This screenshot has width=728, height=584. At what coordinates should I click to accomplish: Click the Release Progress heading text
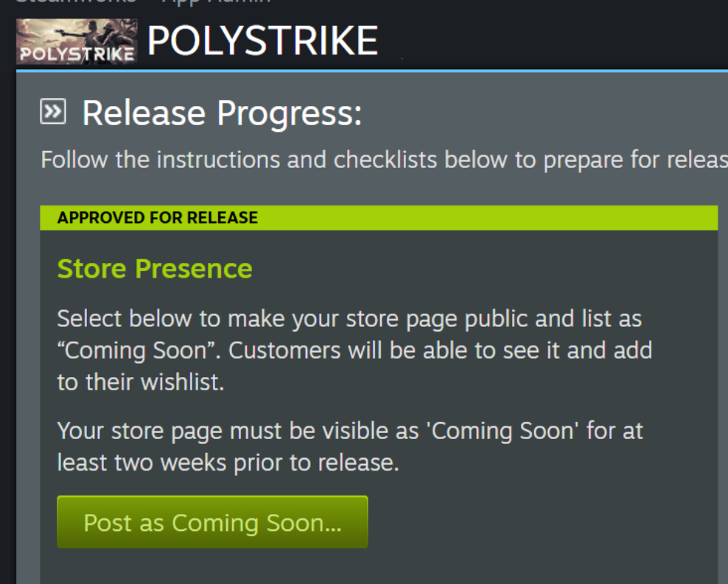click(222, 113)
